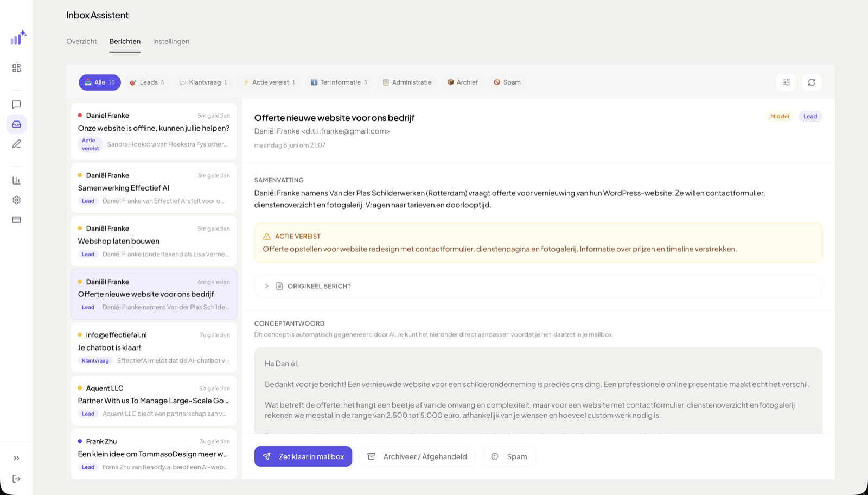Open message 'Samenwerking Effectief AI'
868x495 pixels.
[154, 188]
